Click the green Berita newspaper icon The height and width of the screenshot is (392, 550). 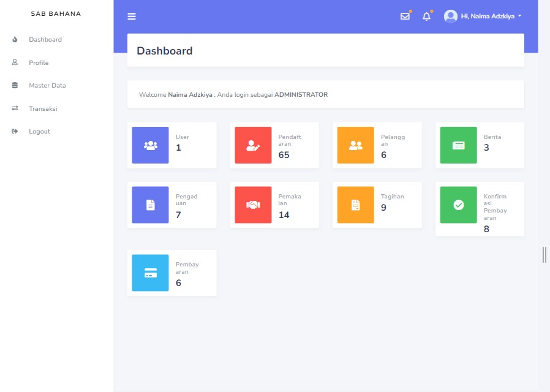pos(458,145)
